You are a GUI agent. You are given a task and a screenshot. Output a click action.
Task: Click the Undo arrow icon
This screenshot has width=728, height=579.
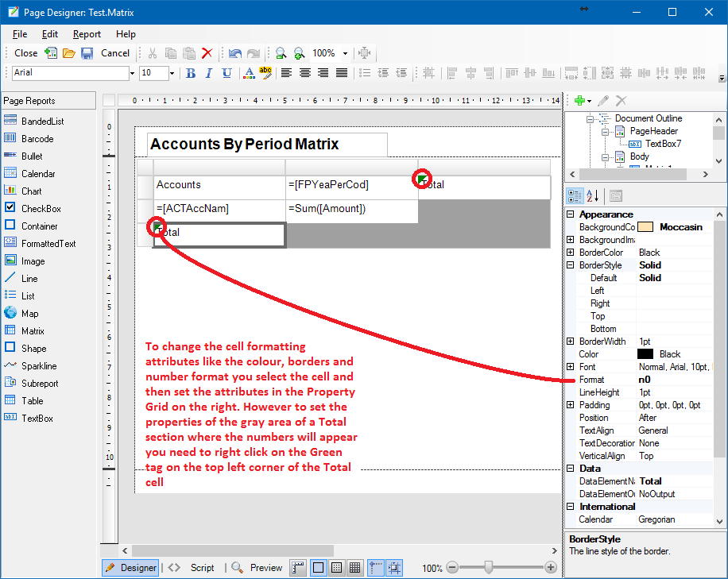point(235,53)
